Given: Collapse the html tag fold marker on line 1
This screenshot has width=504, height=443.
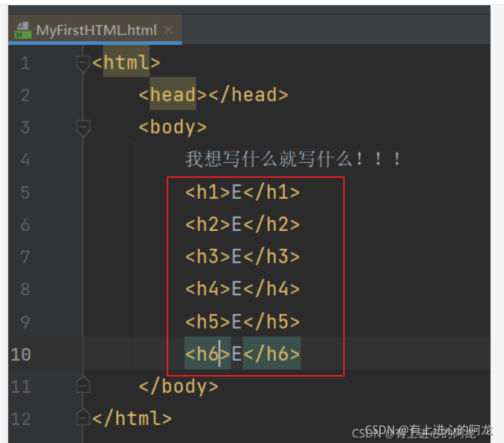Looking at the screenshot, I should (83, 63).
